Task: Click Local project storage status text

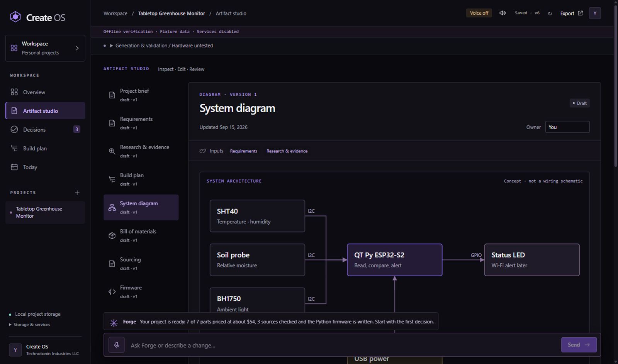Action: pos(38,314)
